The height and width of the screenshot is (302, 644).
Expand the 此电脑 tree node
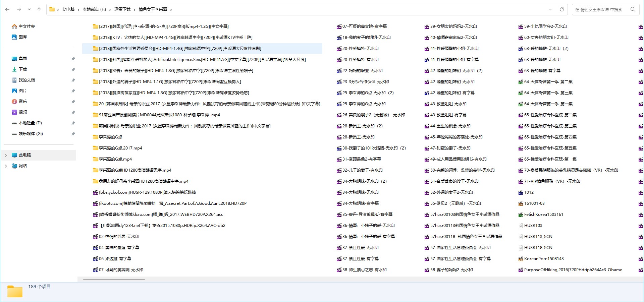pyautogui.click(x=6, y=155)
